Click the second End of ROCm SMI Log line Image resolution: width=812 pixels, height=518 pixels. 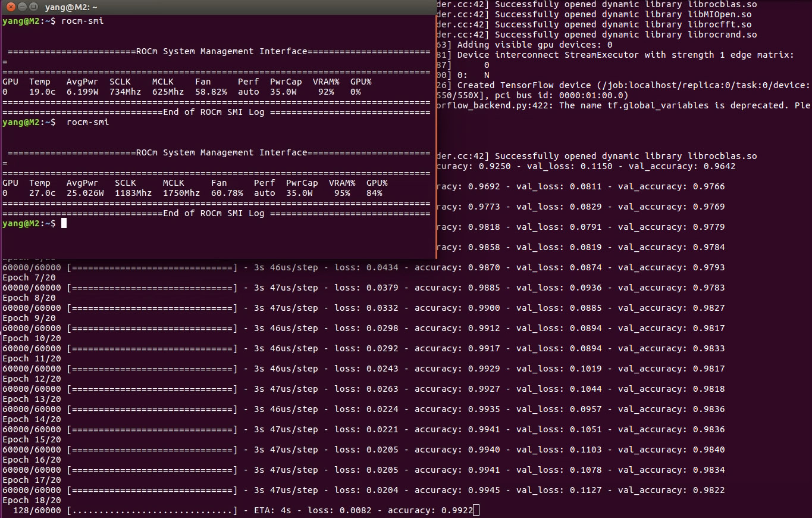(x=215, y=213)
